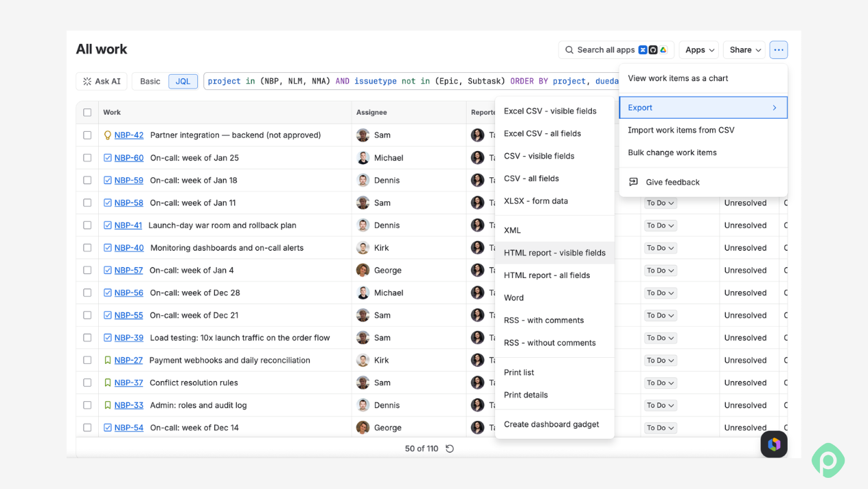The width and height of the screenshot is (868, 489).
Task: Click the text "50 of 110"
Action: click(x=422, y=448)
